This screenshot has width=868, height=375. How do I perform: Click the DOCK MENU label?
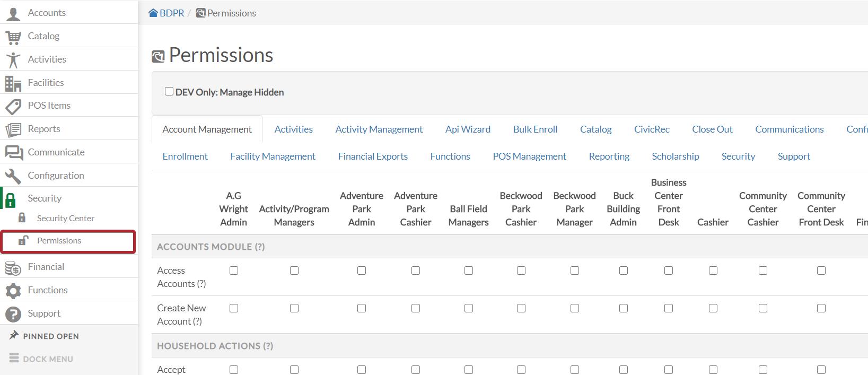pos(48,359)
